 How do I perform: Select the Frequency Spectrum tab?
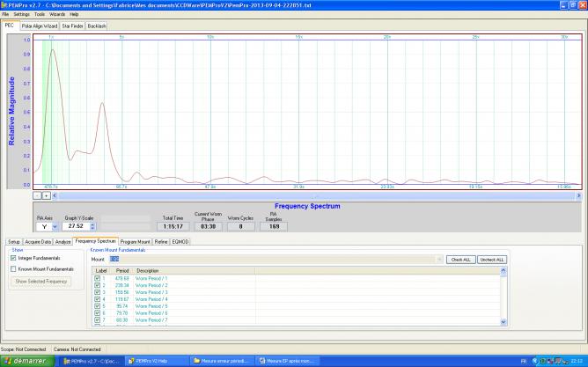pos(95,241)
